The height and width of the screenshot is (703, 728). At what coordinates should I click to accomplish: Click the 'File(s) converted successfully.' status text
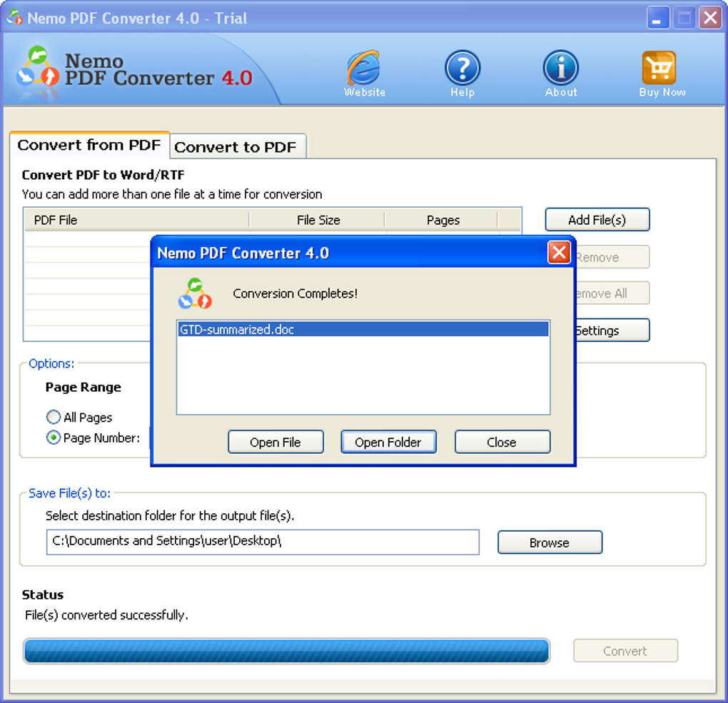click(107, 615)
